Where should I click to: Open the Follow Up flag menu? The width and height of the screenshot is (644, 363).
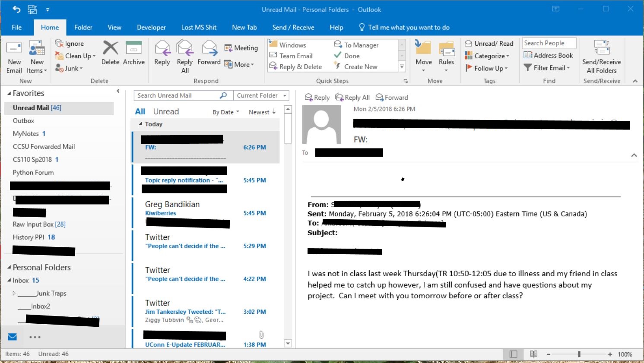(x=486, y=68)
